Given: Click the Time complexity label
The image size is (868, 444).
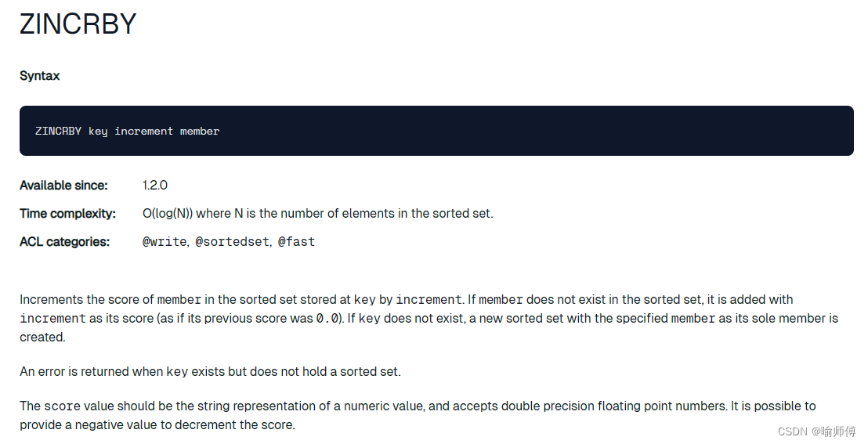Looking at the screenshot, I should tap(67, 214).
